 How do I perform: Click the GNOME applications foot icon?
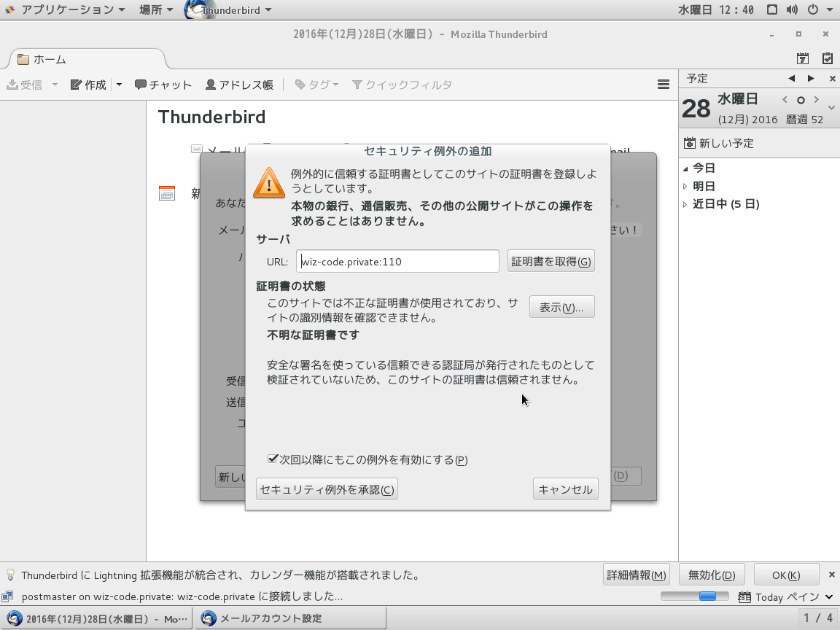(x=9, y=9)
